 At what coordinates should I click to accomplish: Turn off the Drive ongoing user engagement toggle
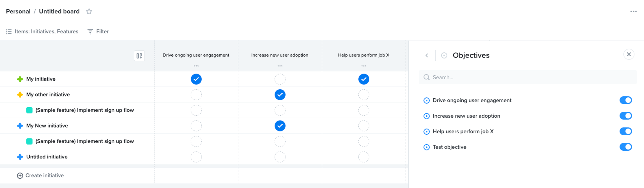625,100
